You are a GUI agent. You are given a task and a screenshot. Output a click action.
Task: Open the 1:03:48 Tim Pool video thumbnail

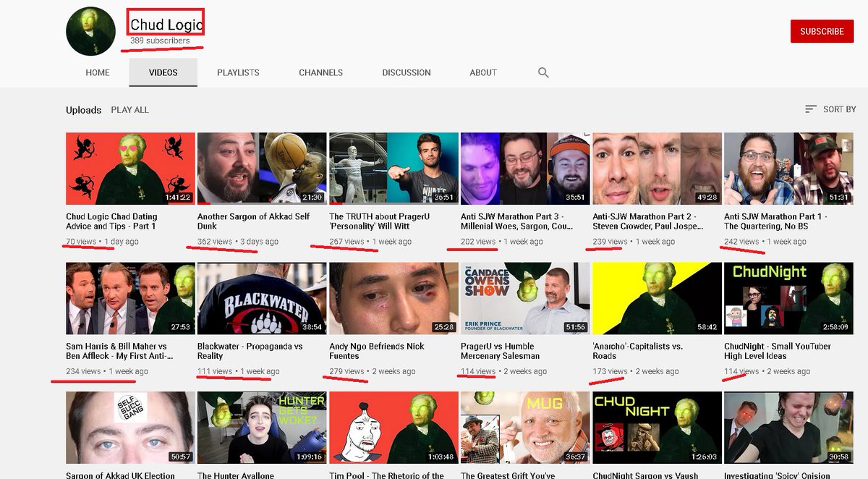click(x=393, y=428)
